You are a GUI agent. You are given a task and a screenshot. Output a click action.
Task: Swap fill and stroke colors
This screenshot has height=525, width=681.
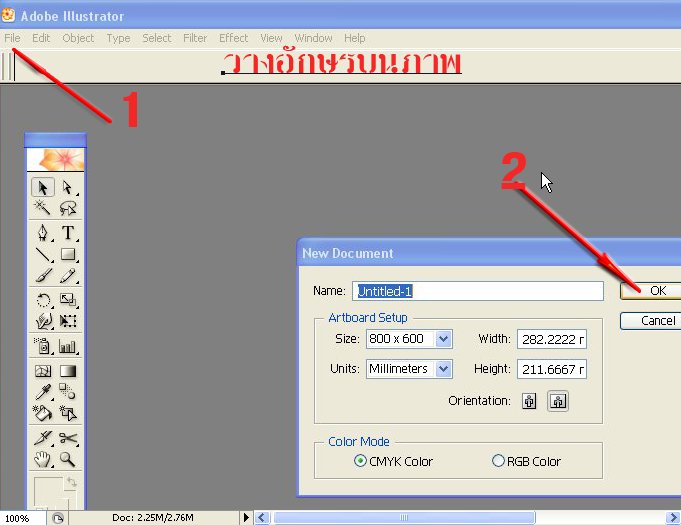point(71,482)
